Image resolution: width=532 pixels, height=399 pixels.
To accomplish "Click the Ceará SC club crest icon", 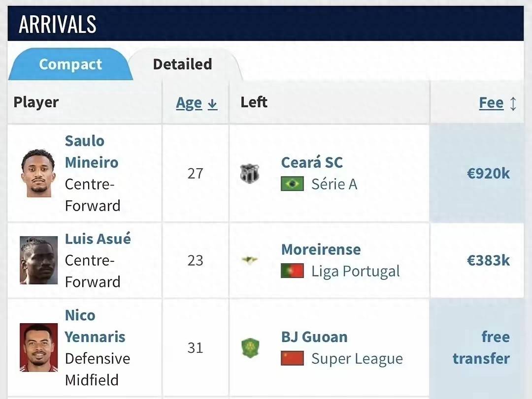I will click(249, 174).
